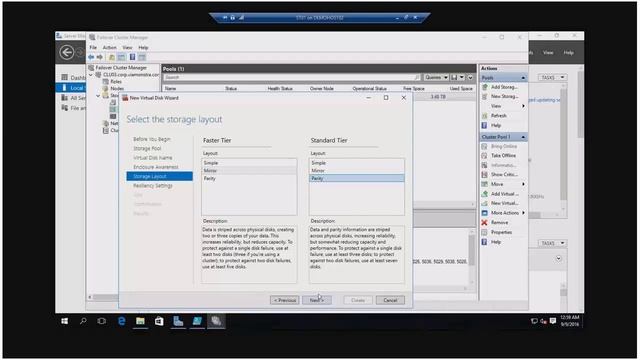
Task: Go to Storage Pool wizard step
Action: point(147,149)
